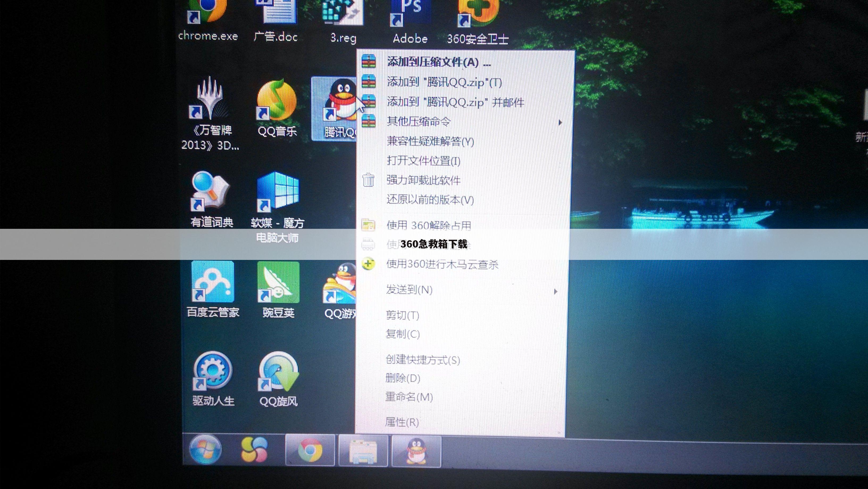
Task: Launch the QQ音乐 desktop icon
Action: coord(277,108)
